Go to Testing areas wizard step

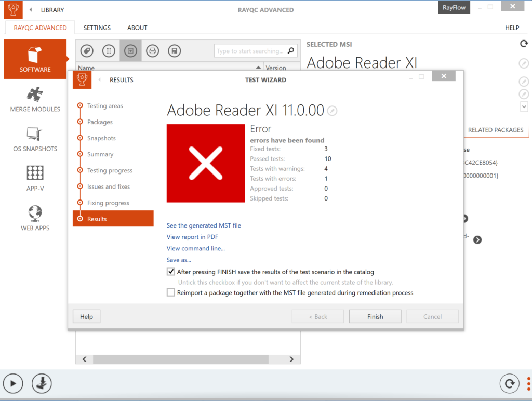(x=105, y=106)
